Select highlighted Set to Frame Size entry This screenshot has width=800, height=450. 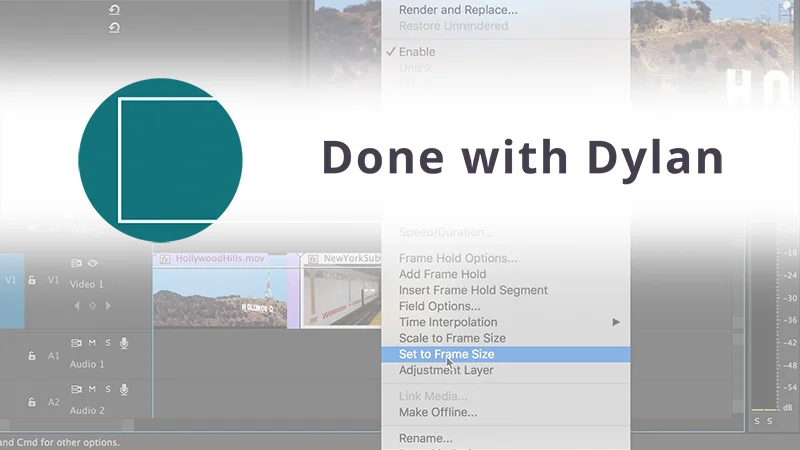click(506, 354)
